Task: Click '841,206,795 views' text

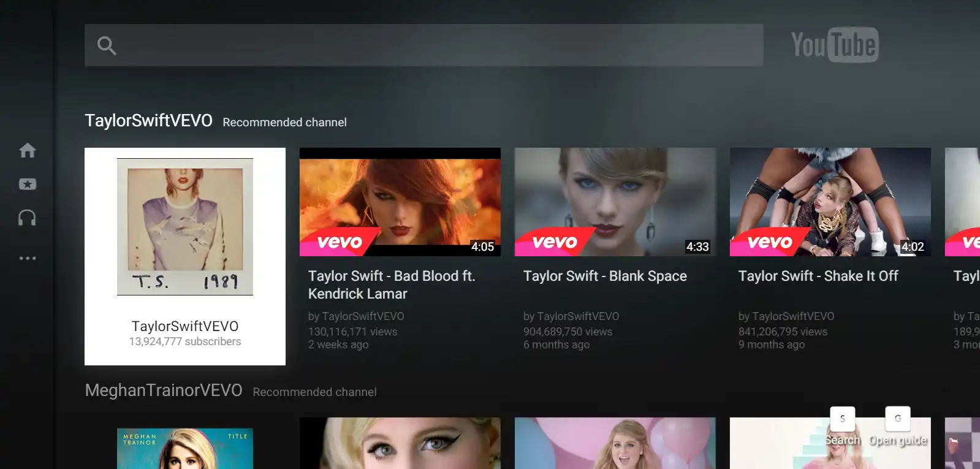Action: (783, 332)
